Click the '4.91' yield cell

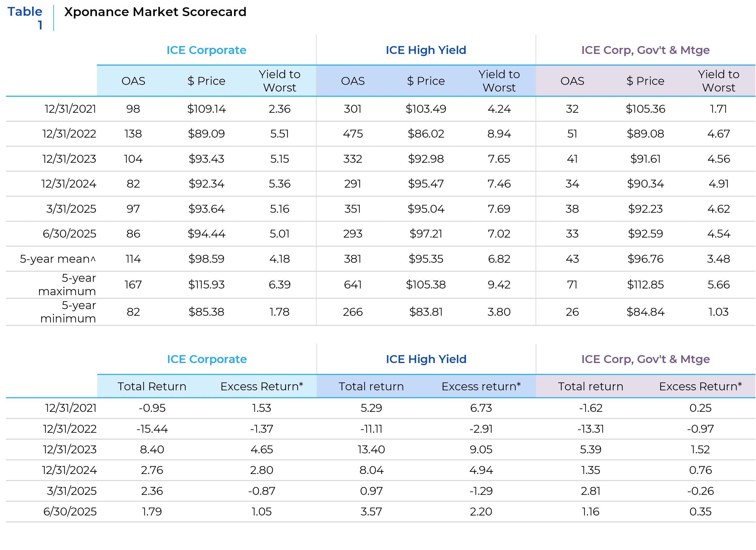click(x=718, y=184)
